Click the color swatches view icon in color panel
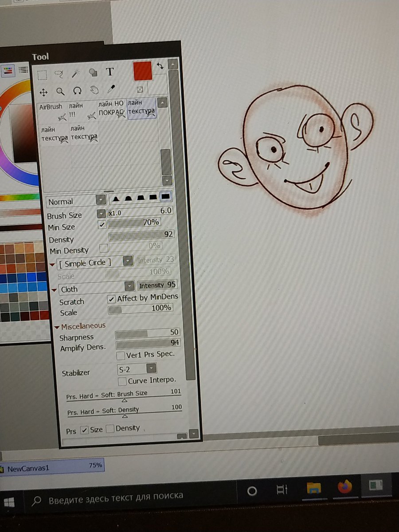This screenshot has width=399, height=532. point(8,70)
